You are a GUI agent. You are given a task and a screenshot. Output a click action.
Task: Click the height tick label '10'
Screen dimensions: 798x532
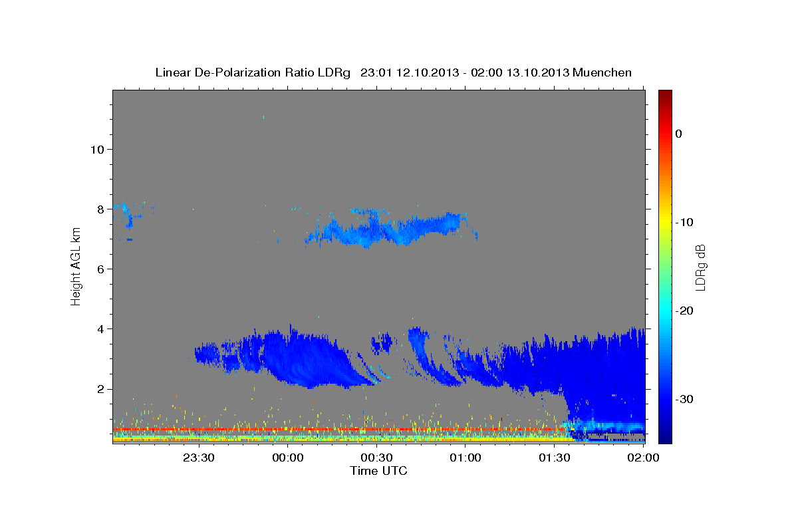[97, 149]
